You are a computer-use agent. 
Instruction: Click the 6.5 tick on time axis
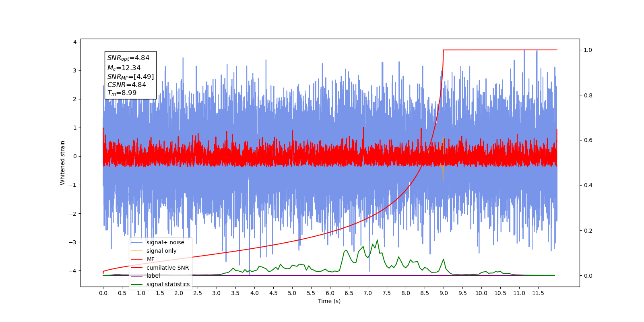(349, 293)
